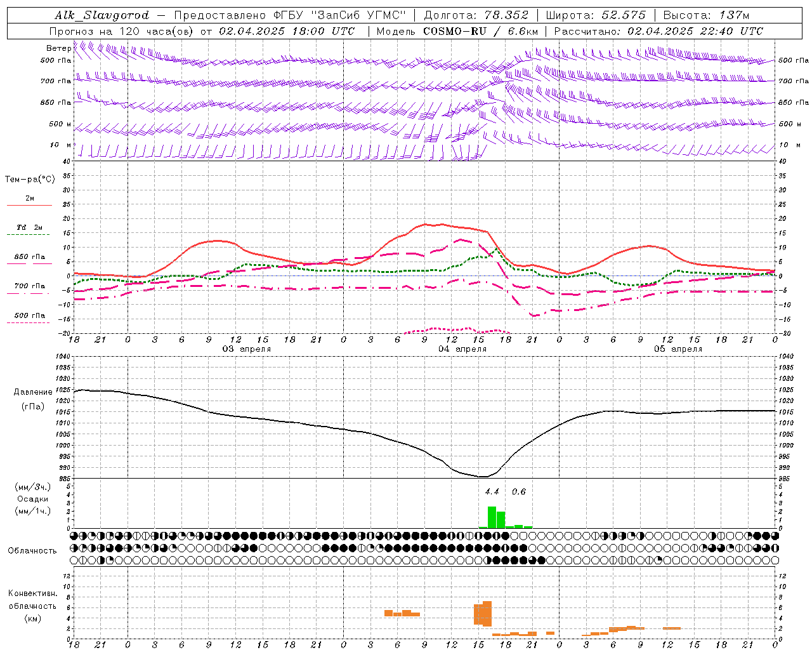Image resolution: width=812 pixels, height=650 pixels.
Task: Click the Долгота: 78.352 value
Action: 476,15
